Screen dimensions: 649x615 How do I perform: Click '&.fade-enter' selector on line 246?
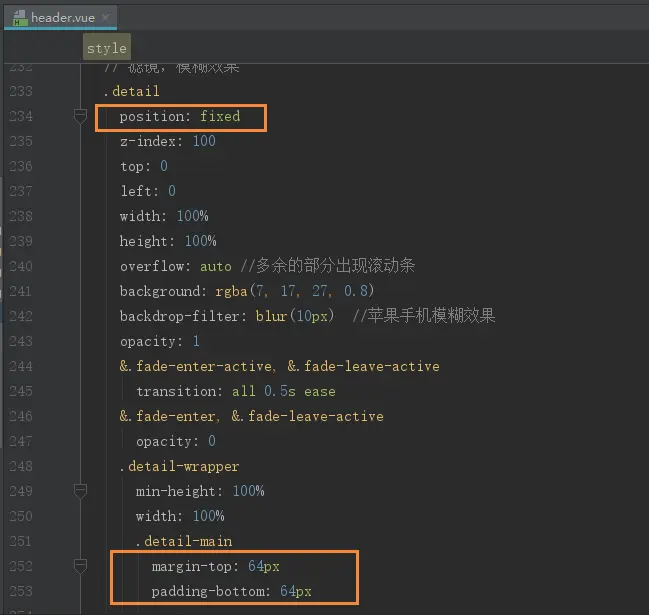(x=168, y=416)
